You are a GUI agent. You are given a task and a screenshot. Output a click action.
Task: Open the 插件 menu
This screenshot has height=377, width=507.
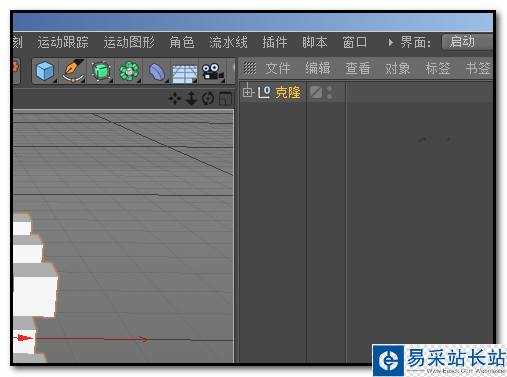click(x=275, y=42)
